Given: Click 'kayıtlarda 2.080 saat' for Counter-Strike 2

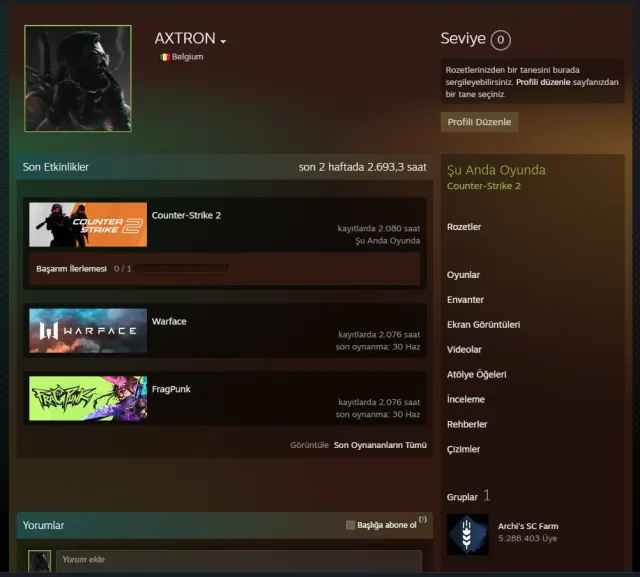Looking at the screenshot, I should point(379,229).
